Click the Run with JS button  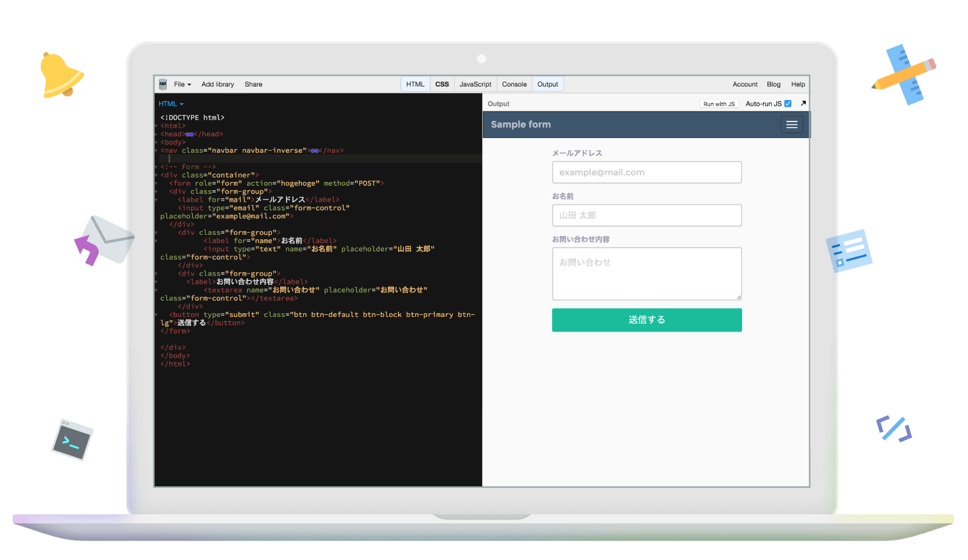[719, 104]
